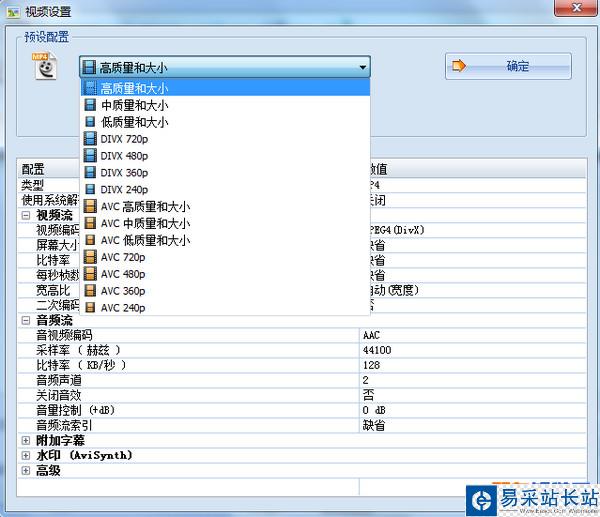Select DIVX 720p preset

[225, 139]
